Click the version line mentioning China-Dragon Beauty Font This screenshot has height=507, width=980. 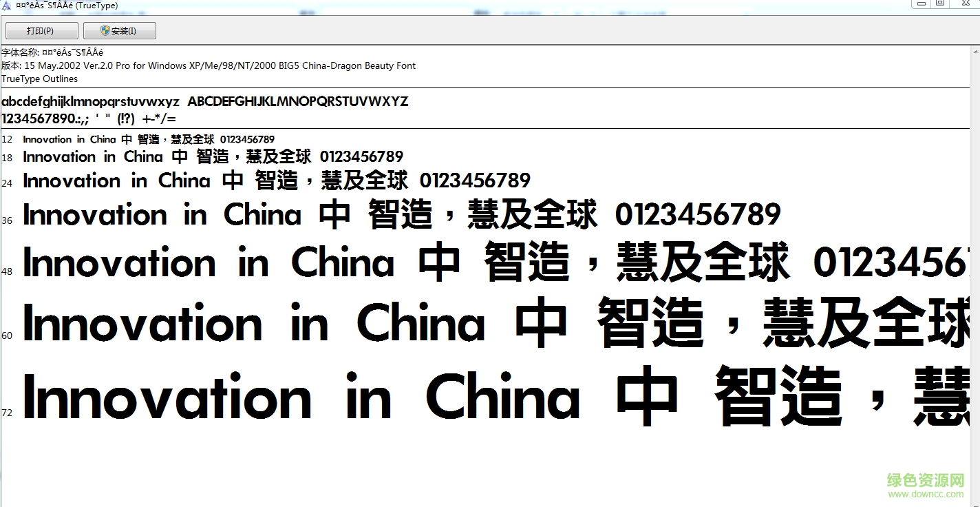[x=209, y=65]
